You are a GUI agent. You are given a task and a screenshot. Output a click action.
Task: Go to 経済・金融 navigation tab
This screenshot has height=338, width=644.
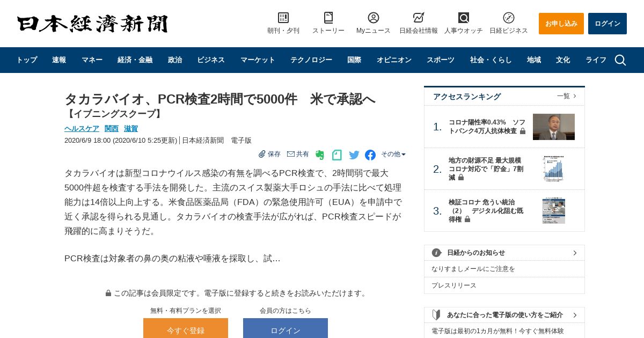coord(135,60)
